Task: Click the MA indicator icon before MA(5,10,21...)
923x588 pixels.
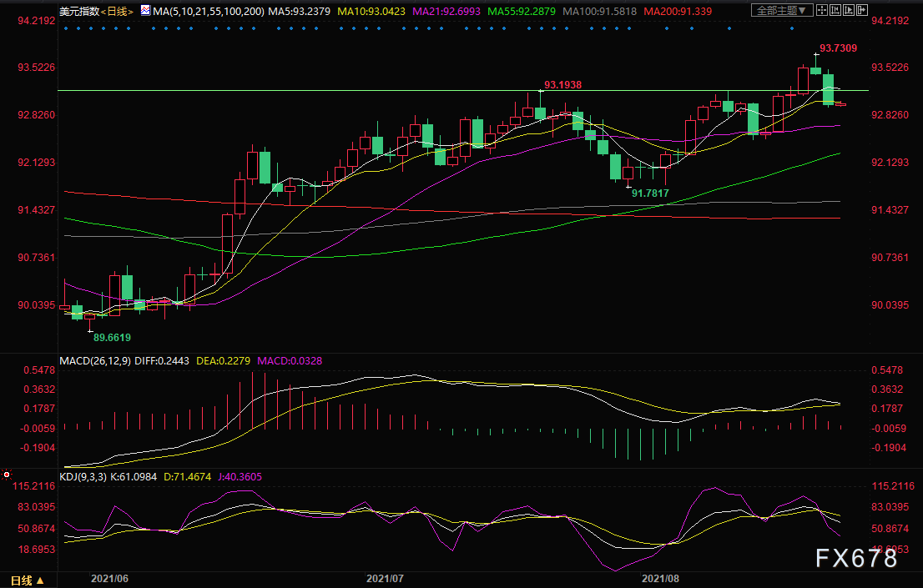Action: click(x=145, y=11)
